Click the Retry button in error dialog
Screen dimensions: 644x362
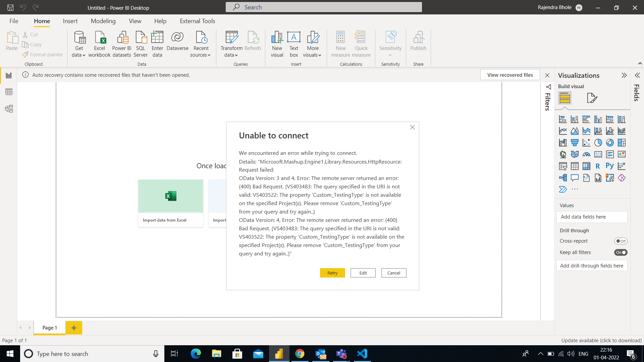333,273
